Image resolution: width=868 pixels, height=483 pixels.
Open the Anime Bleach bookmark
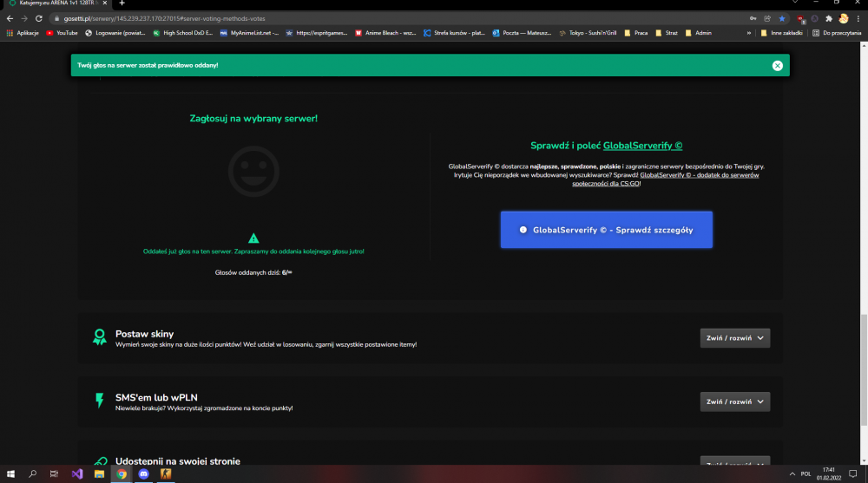click(x=385, y=33)
